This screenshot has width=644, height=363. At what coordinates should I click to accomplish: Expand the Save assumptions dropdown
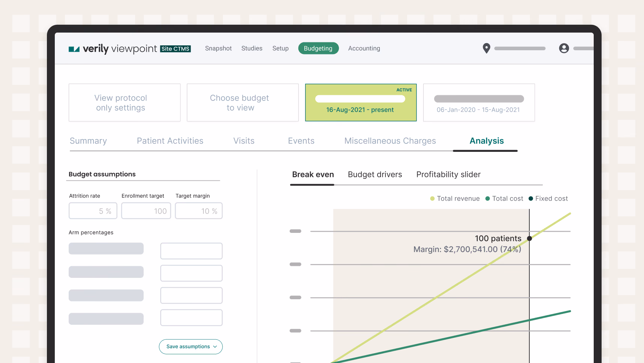point(191,347)
